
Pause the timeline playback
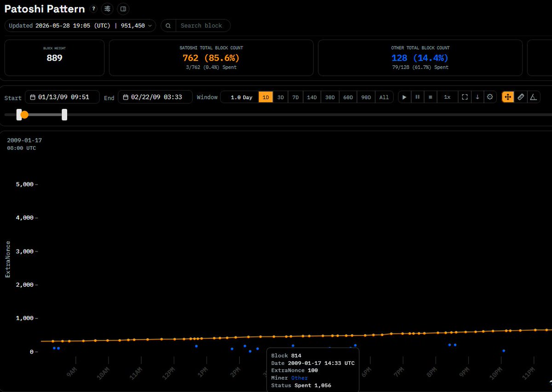tap(417, 97)
